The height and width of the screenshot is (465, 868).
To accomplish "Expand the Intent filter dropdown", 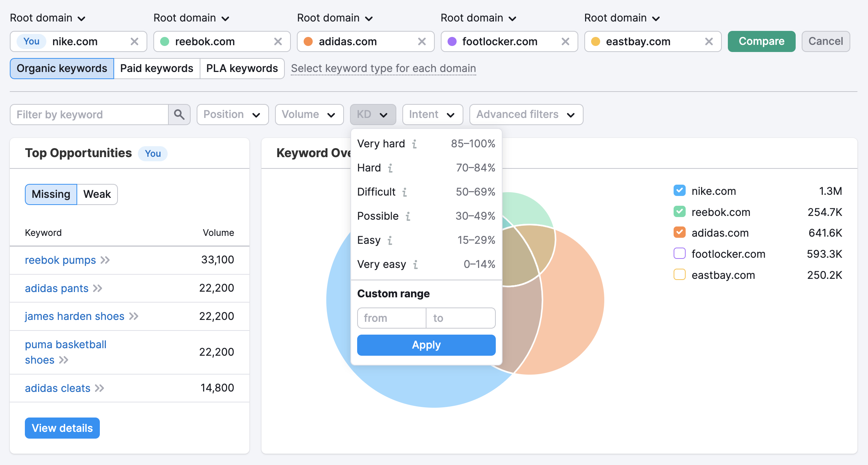I will click(432, 114).
